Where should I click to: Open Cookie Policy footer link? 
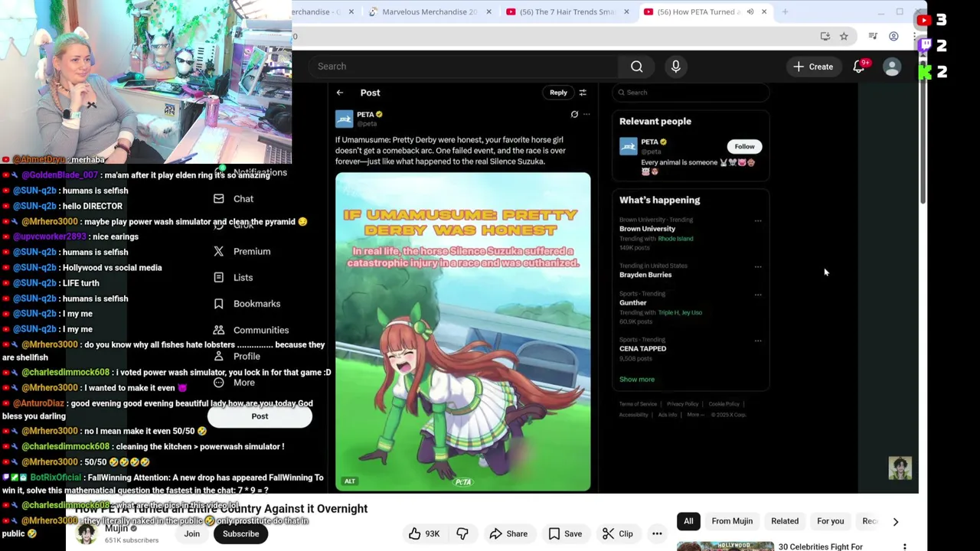coord(724,404)
